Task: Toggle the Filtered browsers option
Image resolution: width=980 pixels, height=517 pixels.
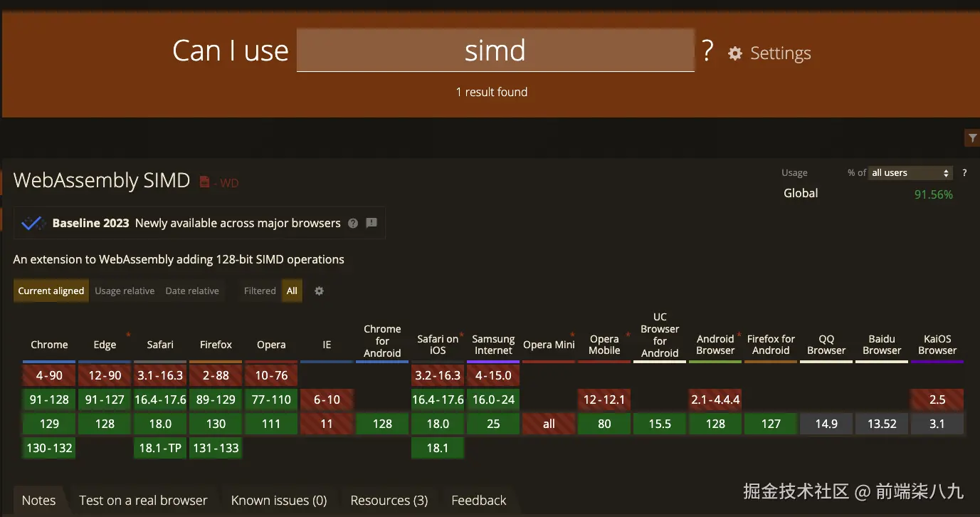Action: point(260,291)
